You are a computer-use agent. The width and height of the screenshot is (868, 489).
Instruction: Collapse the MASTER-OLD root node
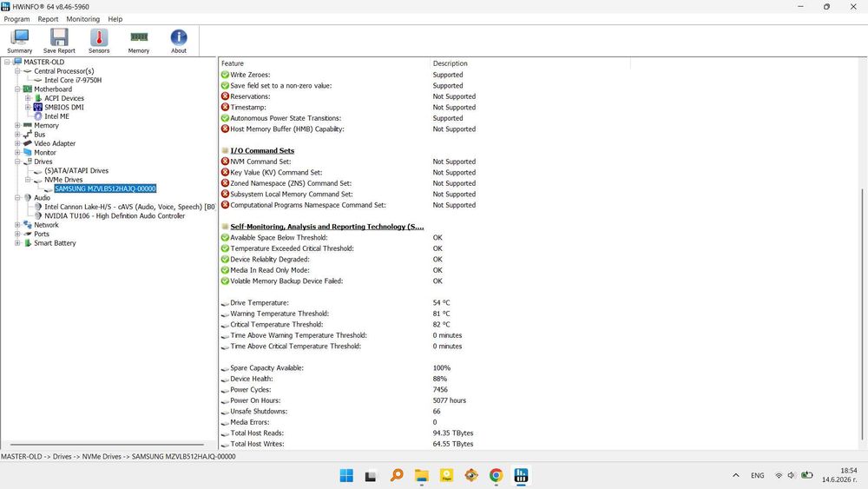[x=7, y=62]
